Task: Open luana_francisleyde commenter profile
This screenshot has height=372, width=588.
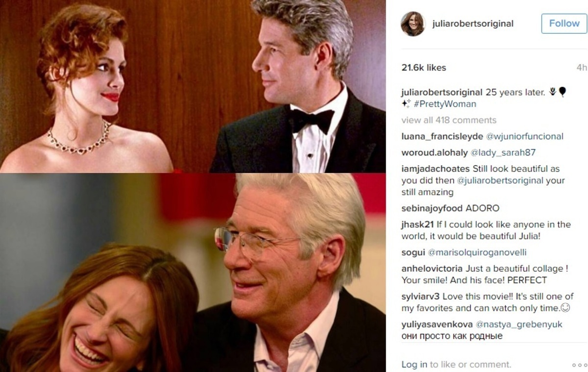Action: (442, 136)
